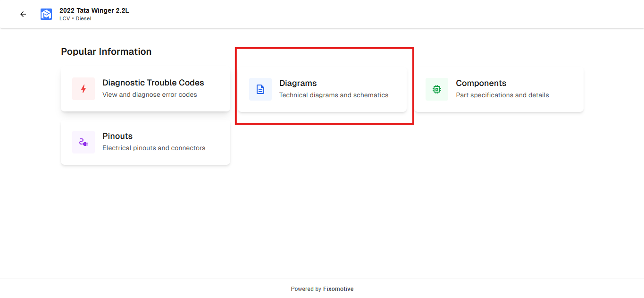Click 'Technical diagrams and schematics' description
Image resolution: width=644 pixels, height=298 pixels.
coord(334,95)
